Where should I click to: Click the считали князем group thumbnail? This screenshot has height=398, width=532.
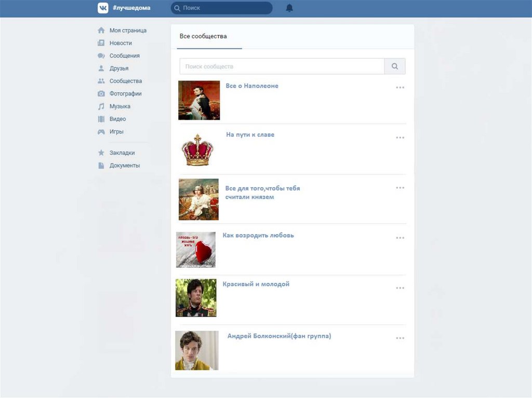click(x=199, y=199)
